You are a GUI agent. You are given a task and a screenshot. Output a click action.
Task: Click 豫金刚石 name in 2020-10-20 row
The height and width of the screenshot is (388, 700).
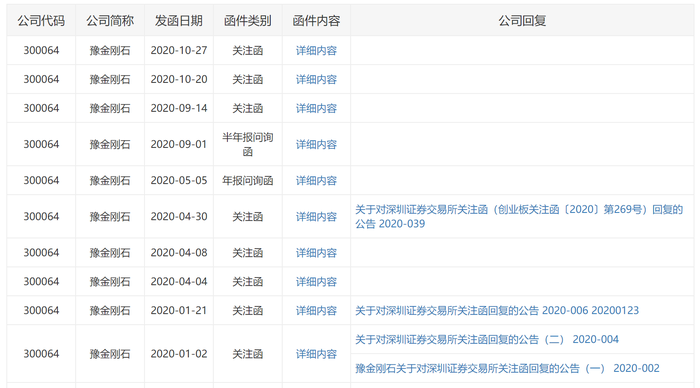(110, 79)
